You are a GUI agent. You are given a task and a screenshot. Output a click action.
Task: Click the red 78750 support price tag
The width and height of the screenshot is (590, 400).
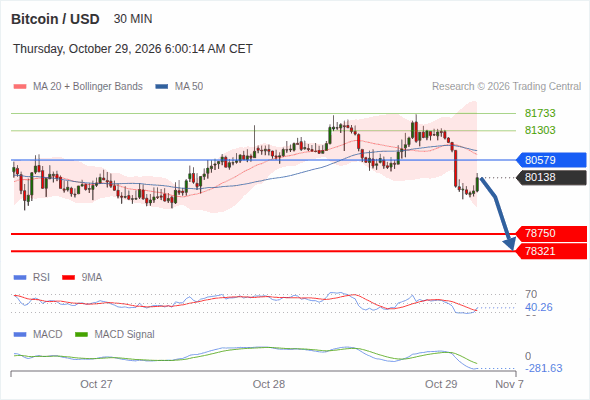[x=551, y=234]
